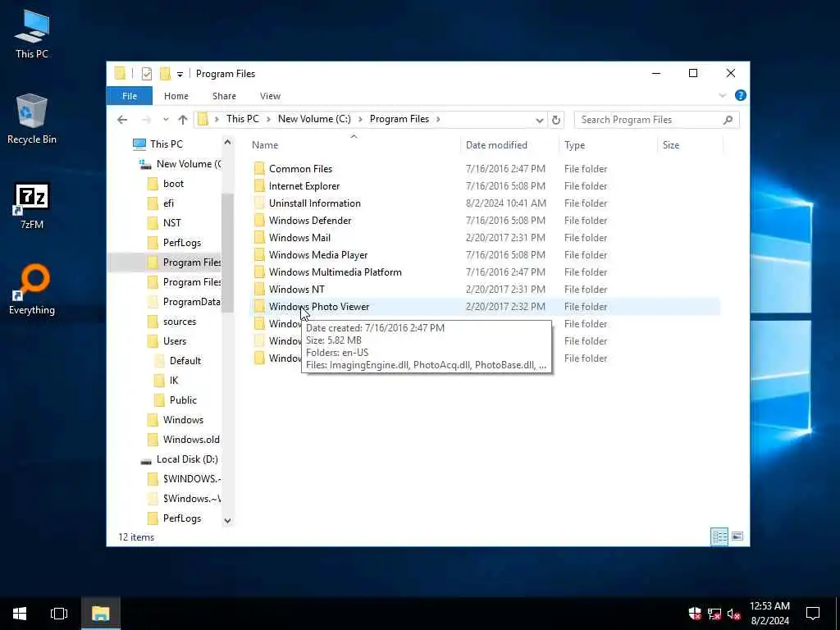Image resolution: width=840 pixels, height=630 pixels.
Task: Click the search magnifier icon
Action: (728, 120)
